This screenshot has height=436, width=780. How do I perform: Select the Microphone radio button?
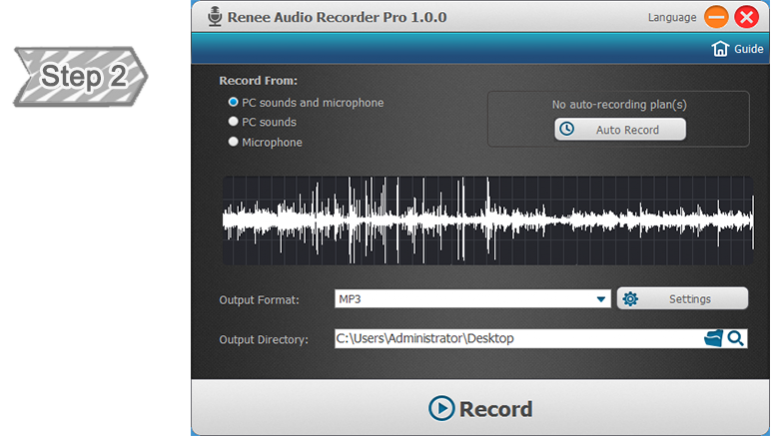tap(233, 142)
